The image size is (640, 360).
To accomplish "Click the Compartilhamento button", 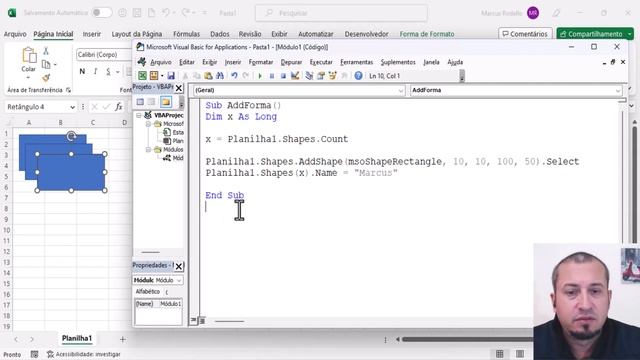I will (x=591, y=34).
